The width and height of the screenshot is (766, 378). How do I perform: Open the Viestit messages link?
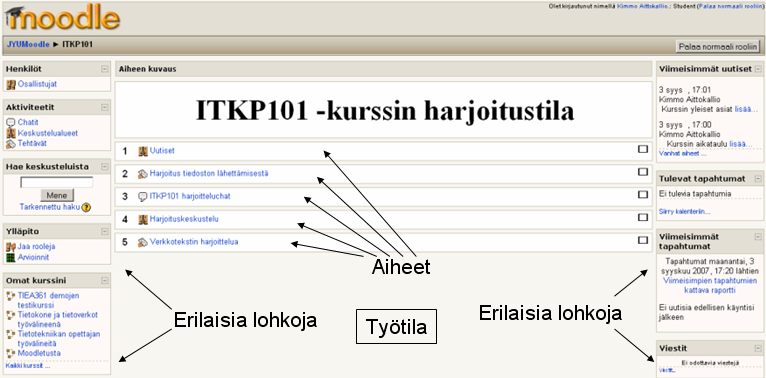[x=666, y=370]
